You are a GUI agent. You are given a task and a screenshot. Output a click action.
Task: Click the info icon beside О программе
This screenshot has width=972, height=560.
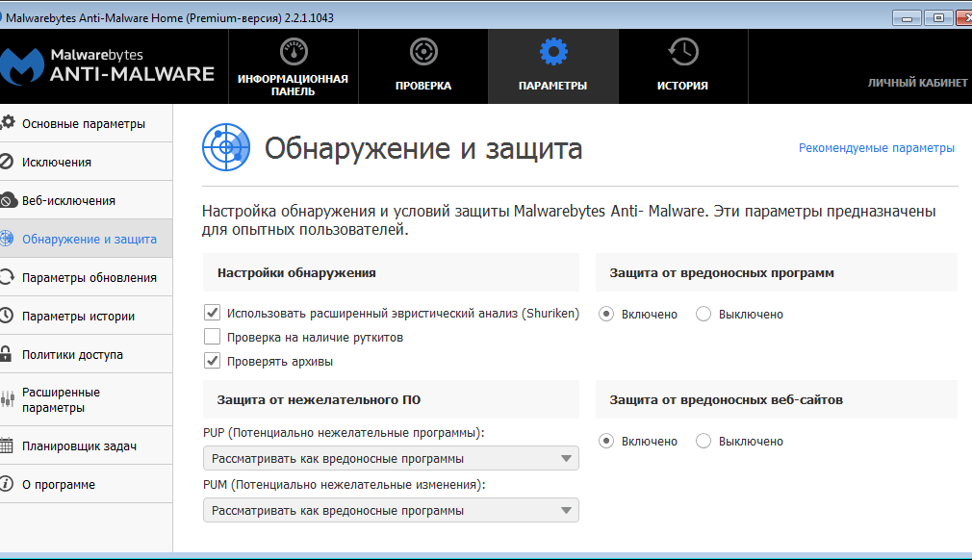click(6, 484)
